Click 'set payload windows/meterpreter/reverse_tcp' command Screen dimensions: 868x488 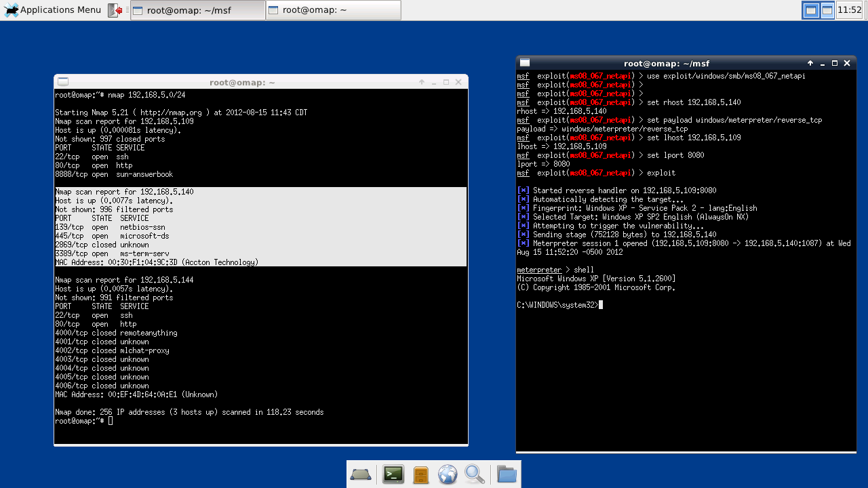click(734, 120)
